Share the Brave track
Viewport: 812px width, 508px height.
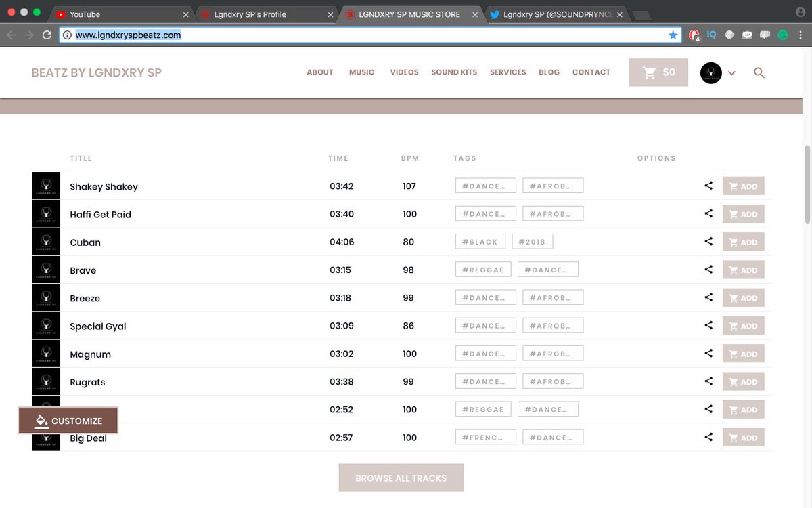pyautogui.click(x=708, y=270)
